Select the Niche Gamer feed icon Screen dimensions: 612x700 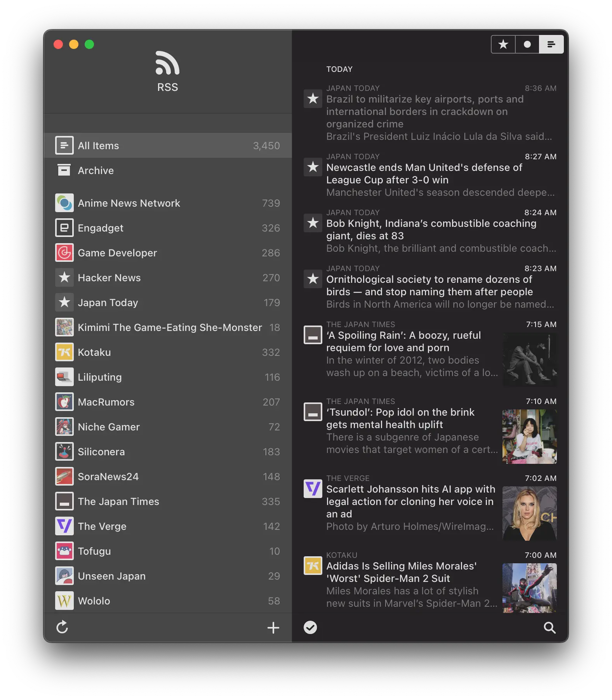64,427
